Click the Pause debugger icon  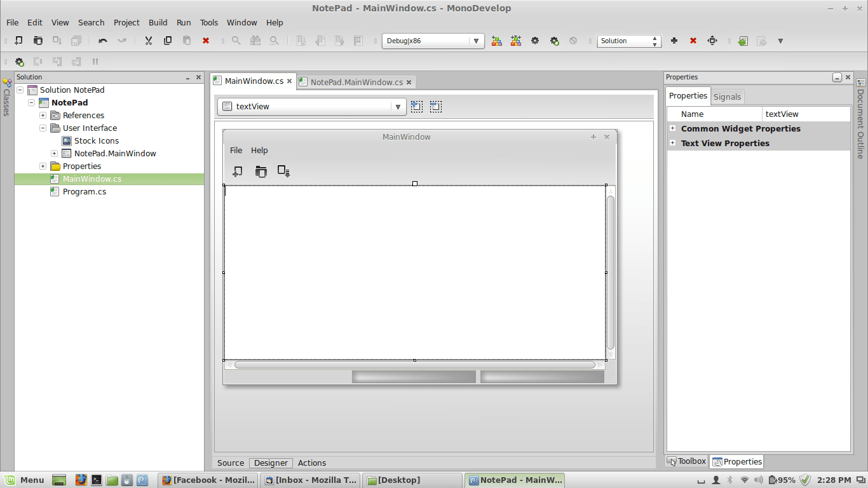(x=95, y=62)
